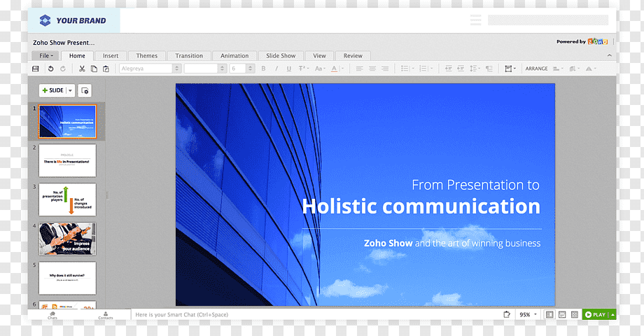The width and height of the screenshot is (644, 336).
Task: Open the File menu
Action: click(x=45, y=56)
